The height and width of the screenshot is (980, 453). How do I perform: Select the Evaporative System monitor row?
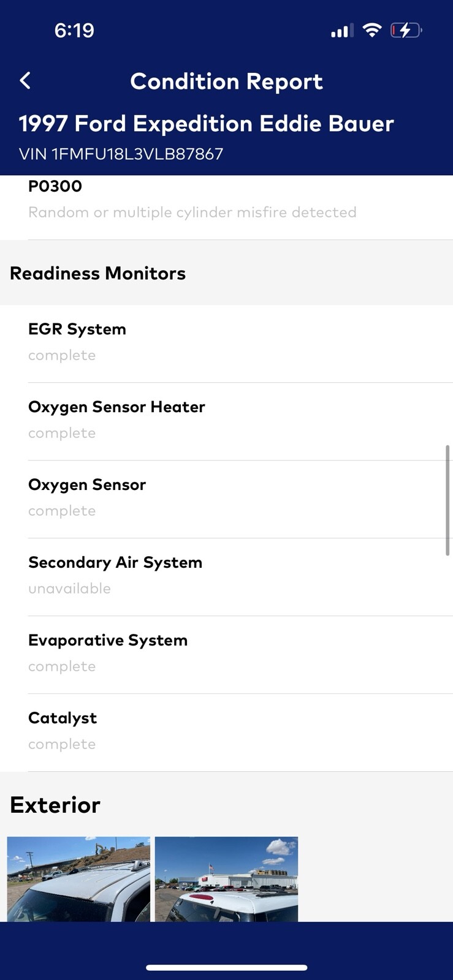coord(226,653)
